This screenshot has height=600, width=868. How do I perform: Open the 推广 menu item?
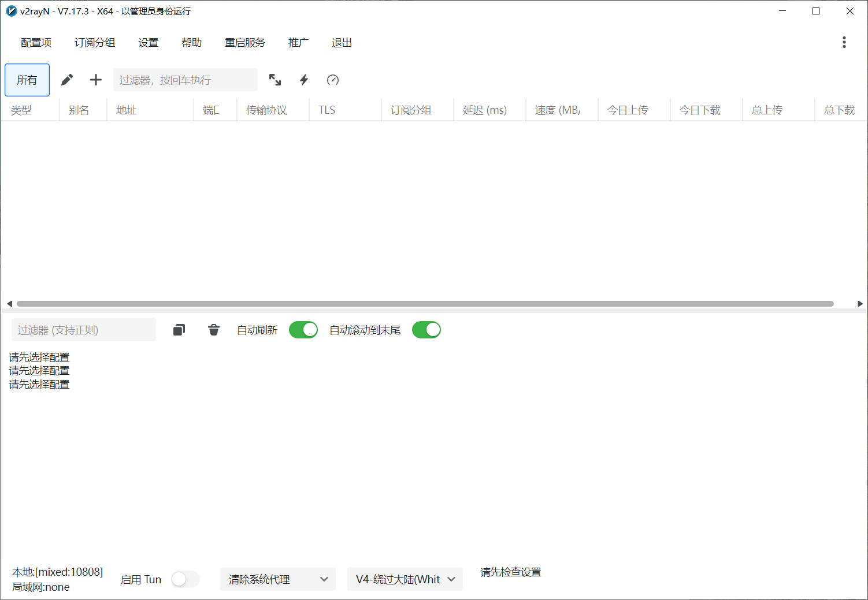coord(299,43)
